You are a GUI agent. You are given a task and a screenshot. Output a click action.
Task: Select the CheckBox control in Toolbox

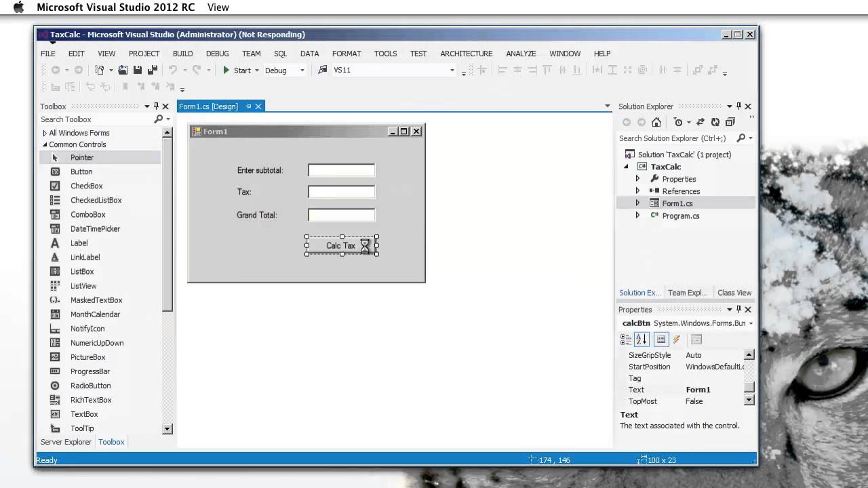tap(100, 186)
